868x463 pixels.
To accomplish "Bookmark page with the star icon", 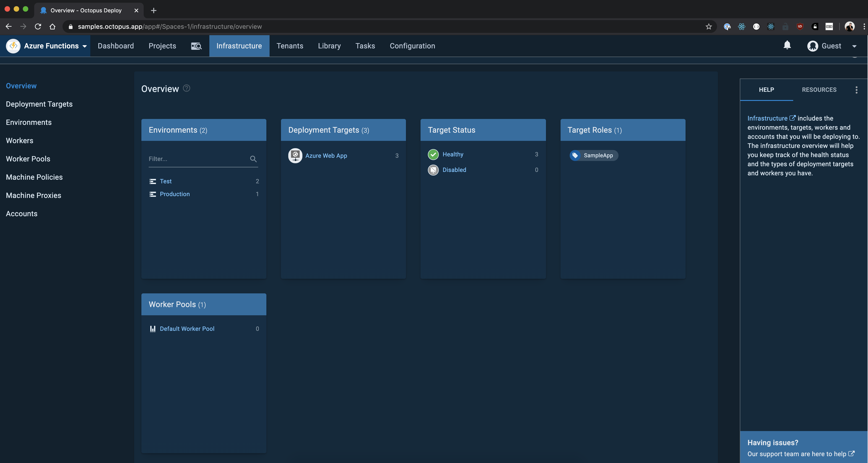I will 709,27.
